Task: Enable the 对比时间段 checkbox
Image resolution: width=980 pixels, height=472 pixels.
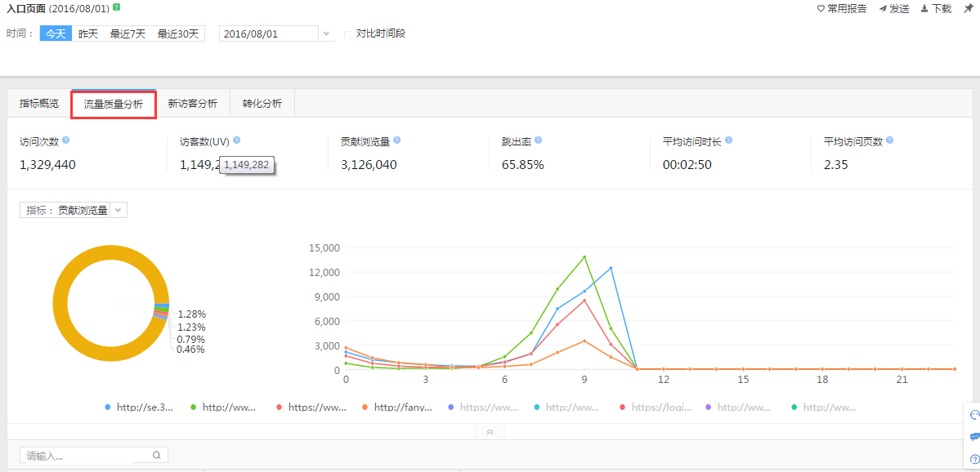Action: point(348,34)
